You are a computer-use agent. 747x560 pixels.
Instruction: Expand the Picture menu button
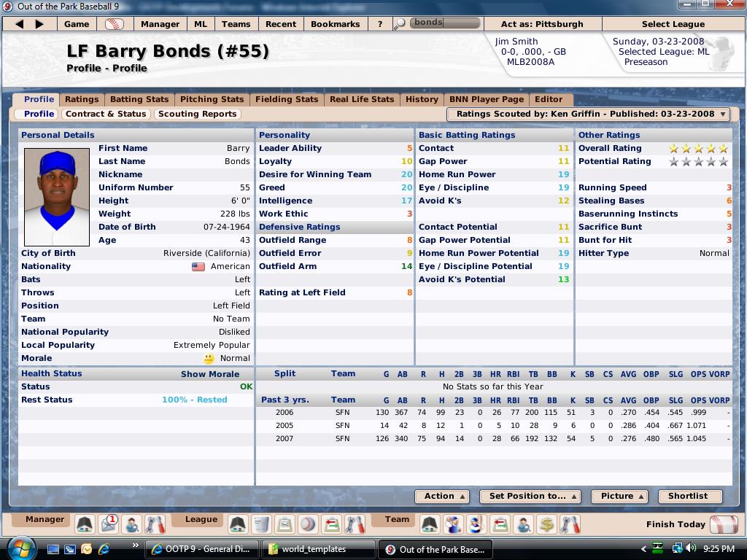click(619, 496)
